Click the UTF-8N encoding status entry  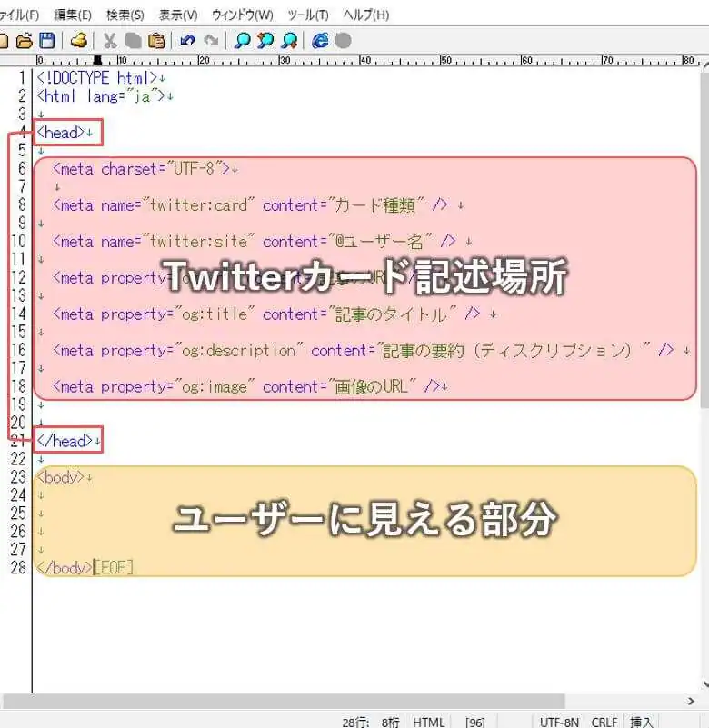click(559, 722)
